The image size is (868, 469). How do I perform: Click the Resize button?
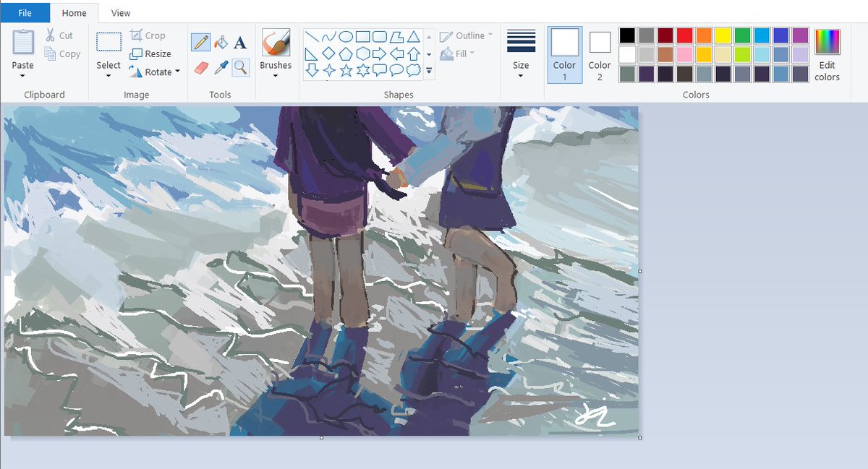click(x=150, y=53)
